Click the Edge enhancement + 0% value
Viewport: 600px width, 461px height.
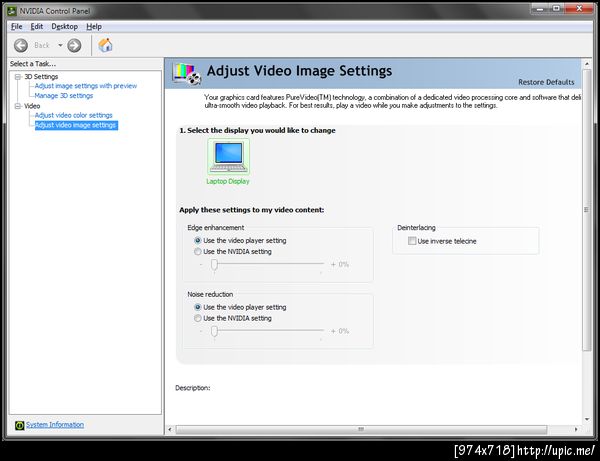tap(340, 264)
